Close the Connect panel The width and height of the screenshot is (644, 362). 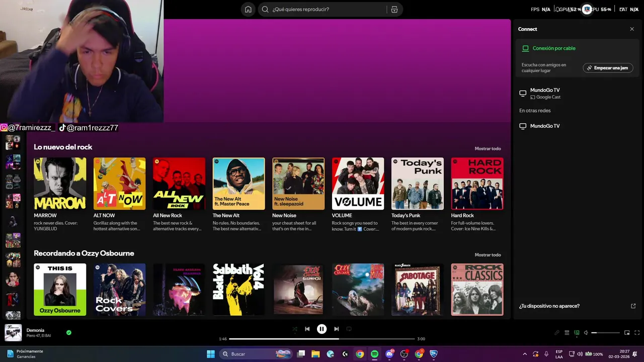click(x=632, y=29)
